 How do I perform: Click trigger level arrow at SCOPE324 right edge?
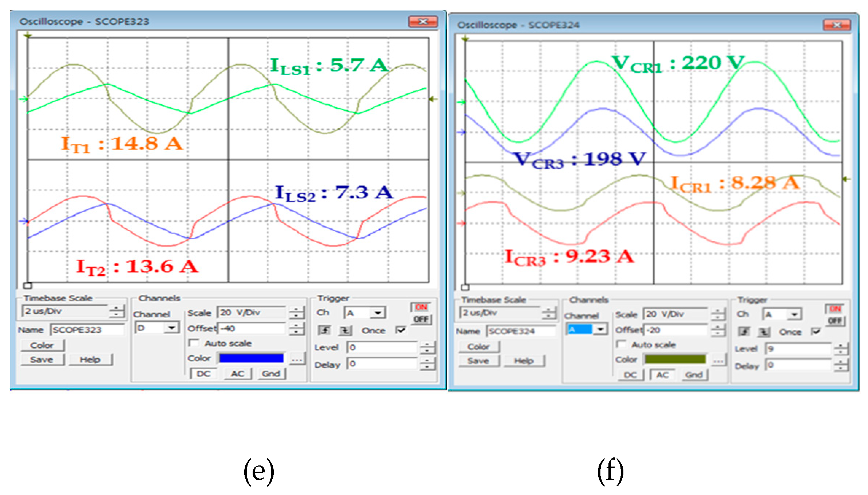click(x=847, y=179)
